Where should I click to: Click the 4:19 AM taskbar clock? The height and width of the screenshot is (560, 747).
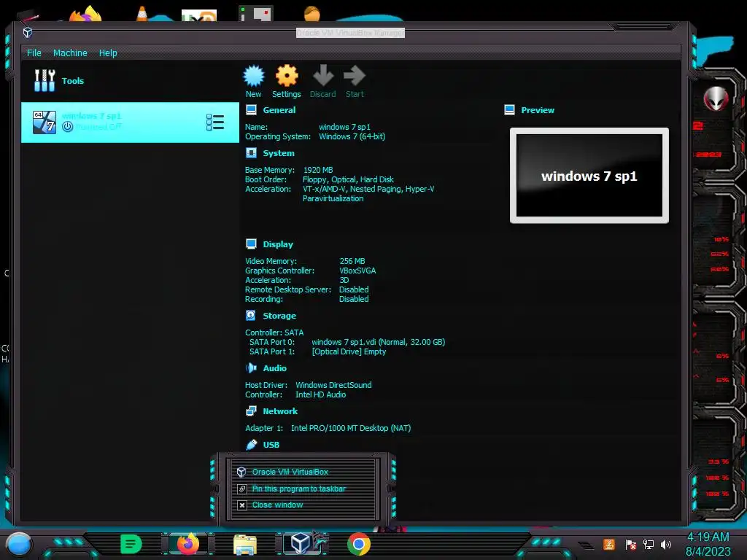coord(708,537)
